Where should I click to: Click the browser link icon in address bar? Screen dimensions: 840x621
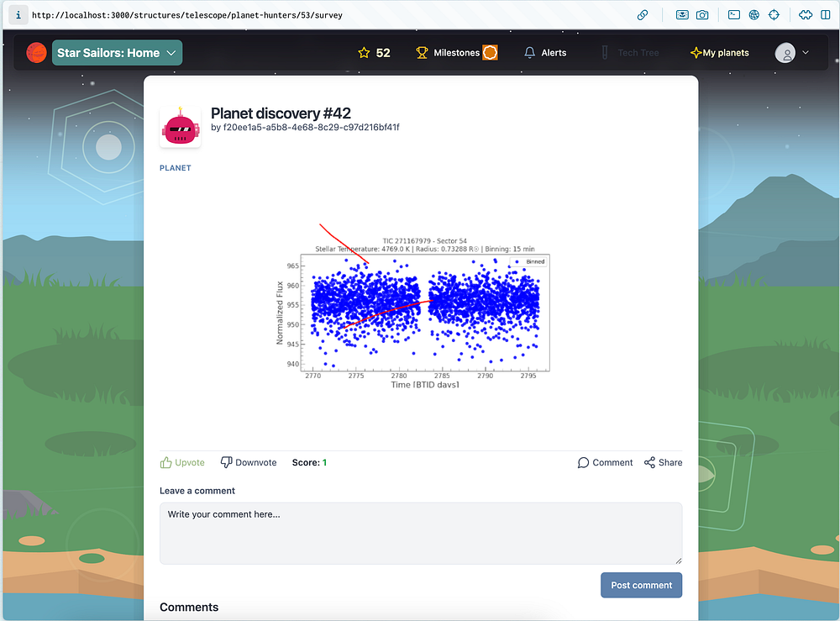pos(643,15)
